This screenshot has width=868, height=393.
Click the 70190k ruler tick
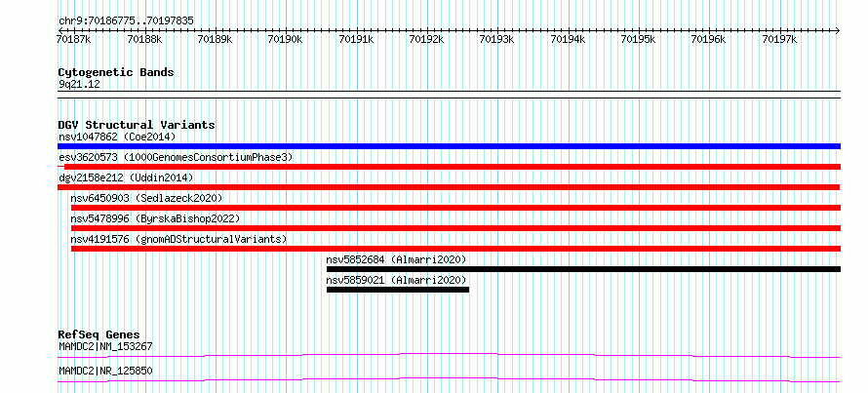coord(285,39)
